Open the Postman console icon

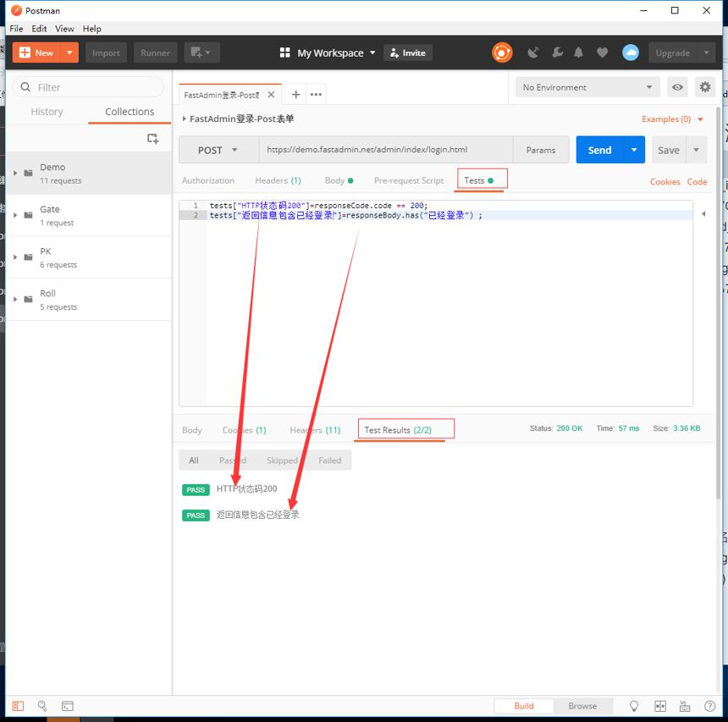tap(68, 706)
